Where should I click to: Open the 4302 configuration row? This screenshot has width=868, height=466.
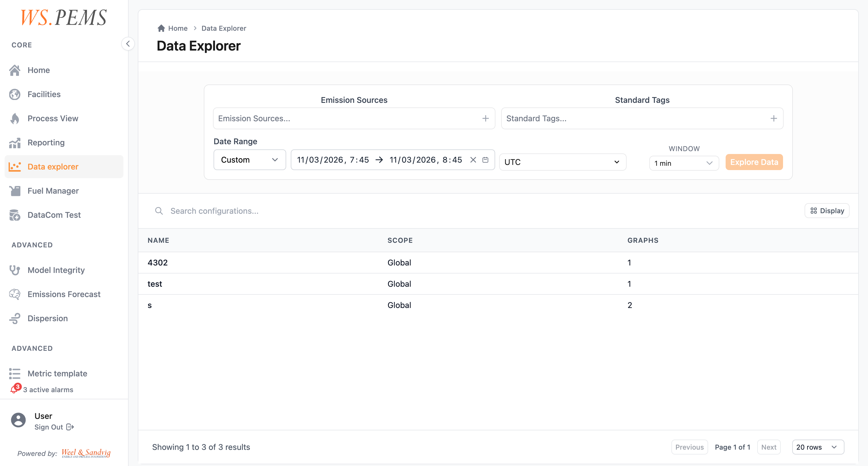pyautogui.click(x=498, y=263)
